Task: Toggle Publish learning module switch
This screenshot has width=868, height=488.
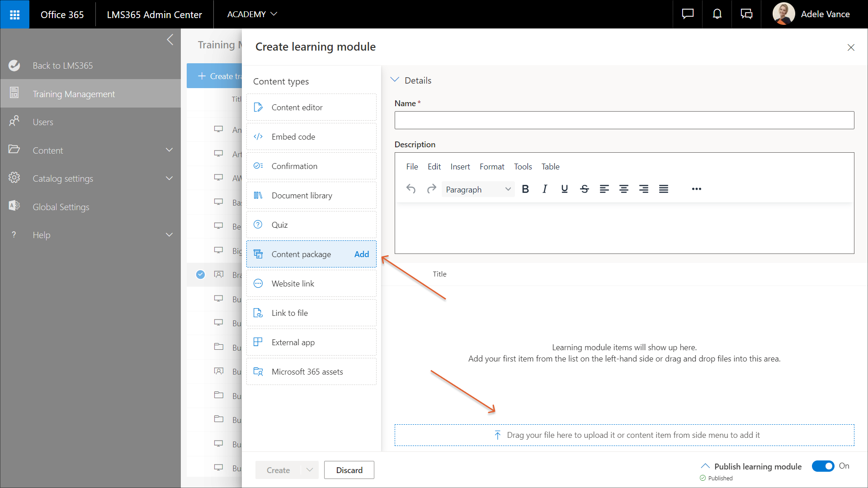Action: [823, 466]
